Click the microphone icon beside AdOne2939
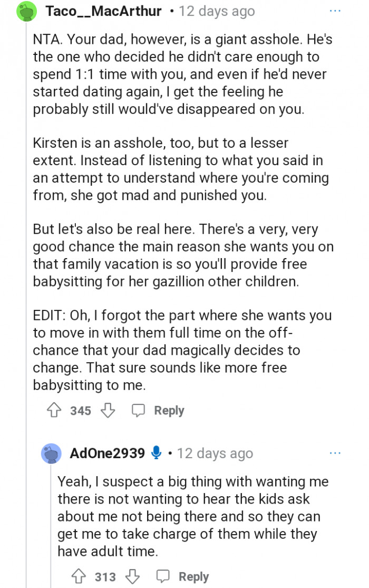Viewport: 369px width, 588px height. tap(156, 453)
